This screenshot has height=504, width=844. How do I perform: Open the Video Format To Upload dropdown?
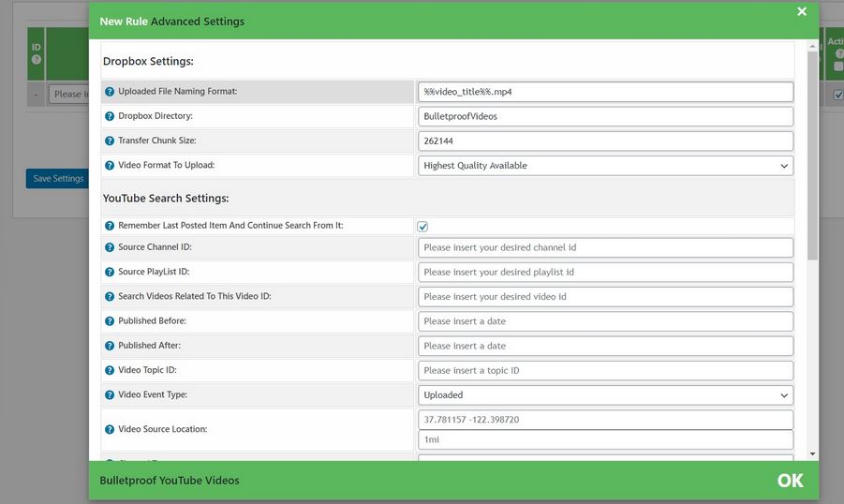click(x=605, y=166)
